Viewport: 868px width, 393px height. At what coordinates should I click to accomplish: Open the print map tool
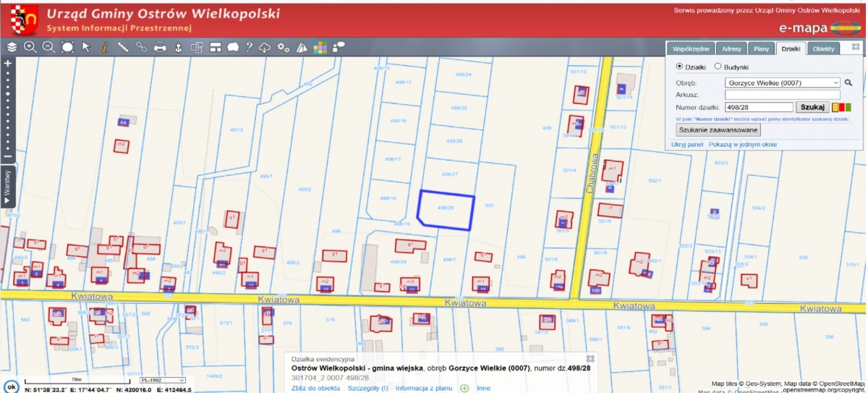[x=160, y=47]
